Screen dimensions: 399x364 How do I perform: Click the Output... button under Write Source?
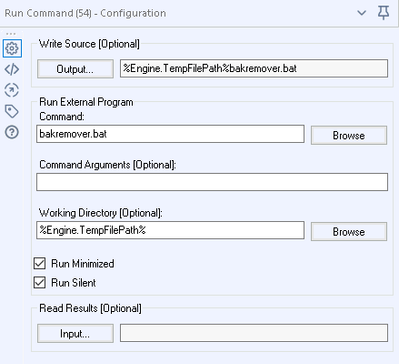(x=75, y=69)
